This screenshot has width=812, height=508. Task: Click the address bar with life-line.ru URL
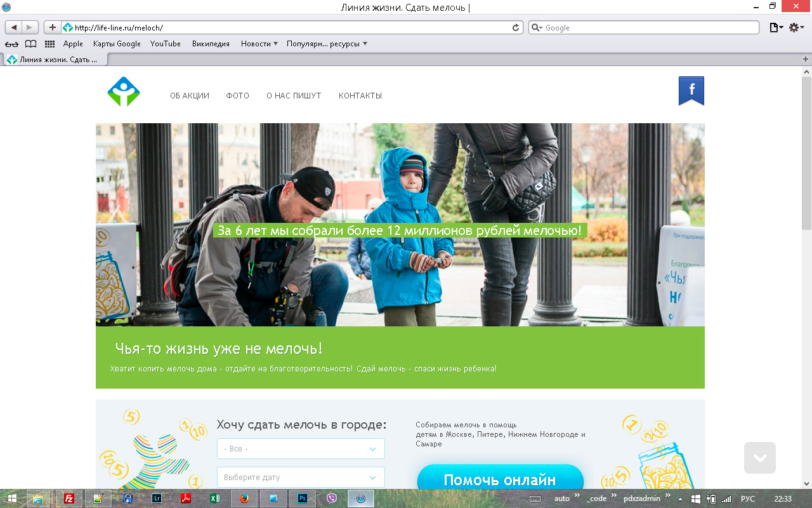click(x=292, y=27)
